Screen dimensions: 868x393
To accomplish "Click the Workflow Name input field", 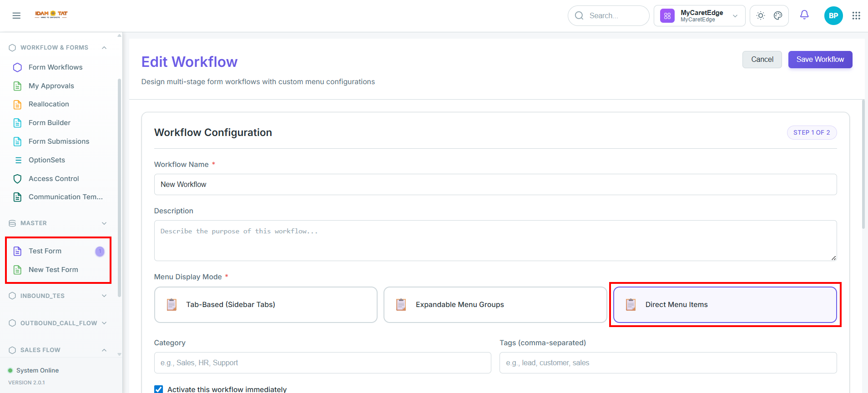I will click(495, 185).
